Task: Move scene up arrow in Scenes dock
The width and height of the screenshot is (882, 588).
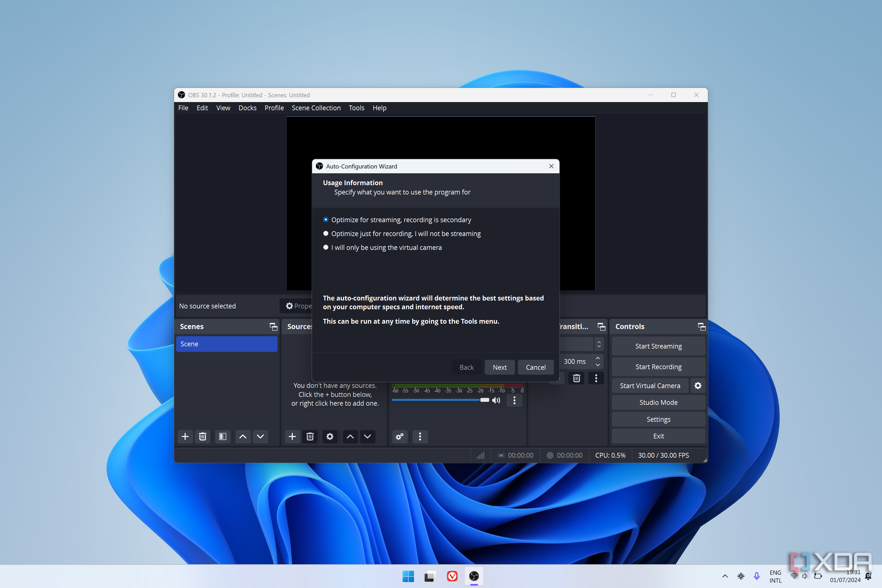Action: 243,436
